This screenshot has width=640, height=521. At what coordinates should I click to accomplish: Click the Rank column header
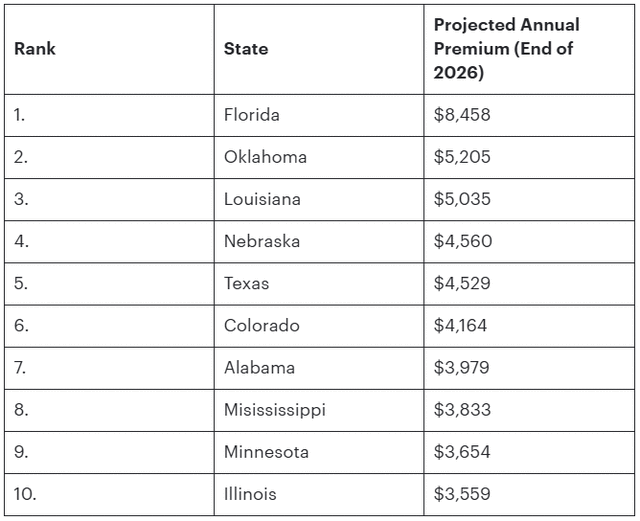pos(35,49)
